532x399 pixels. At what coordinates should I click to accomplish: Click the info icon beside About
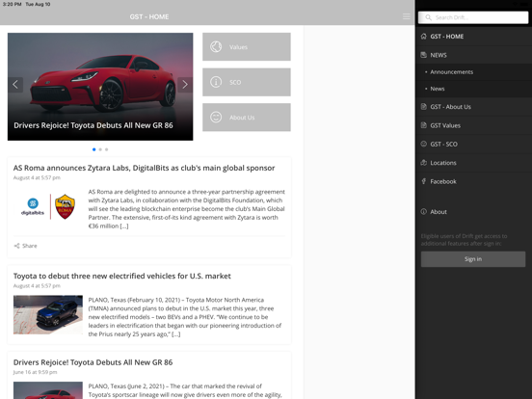pos(423,211)
